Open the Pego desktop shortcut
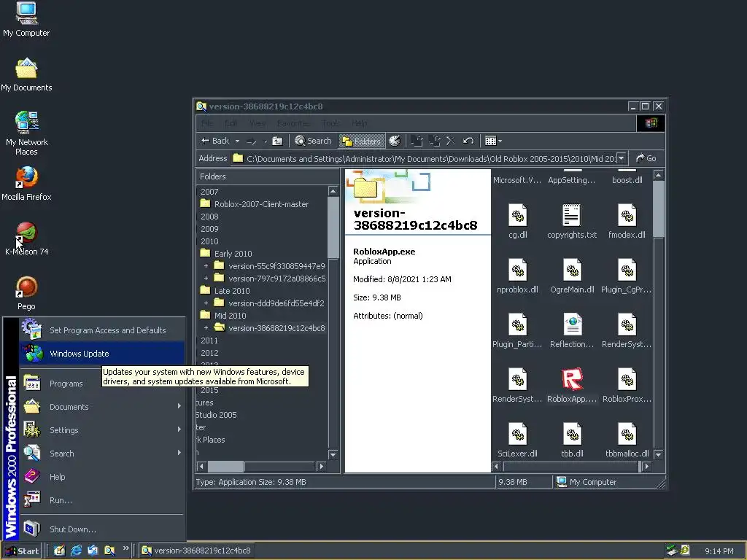The image size is (747, 560). click(26, 293)
